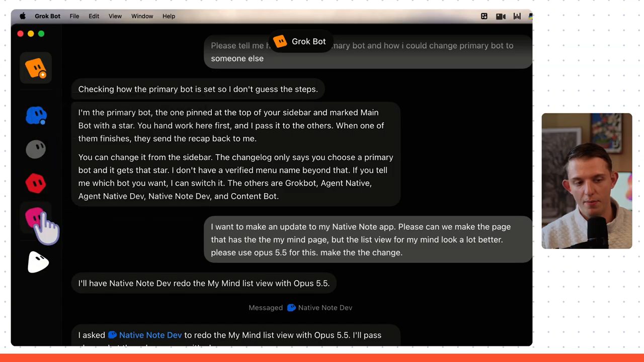Open the Window menu
Viewport: 644px width, 362px height.
(x=142, y=16)
